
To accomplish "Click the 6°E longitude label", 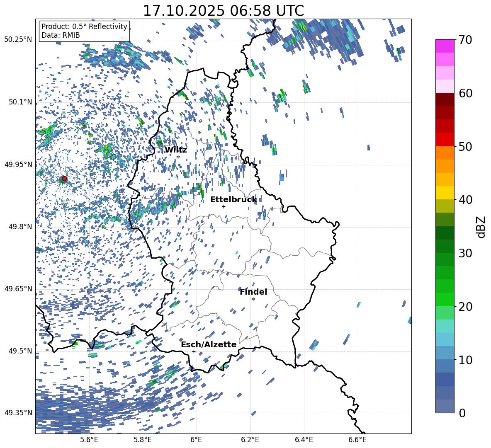I will tap(196, 440).
